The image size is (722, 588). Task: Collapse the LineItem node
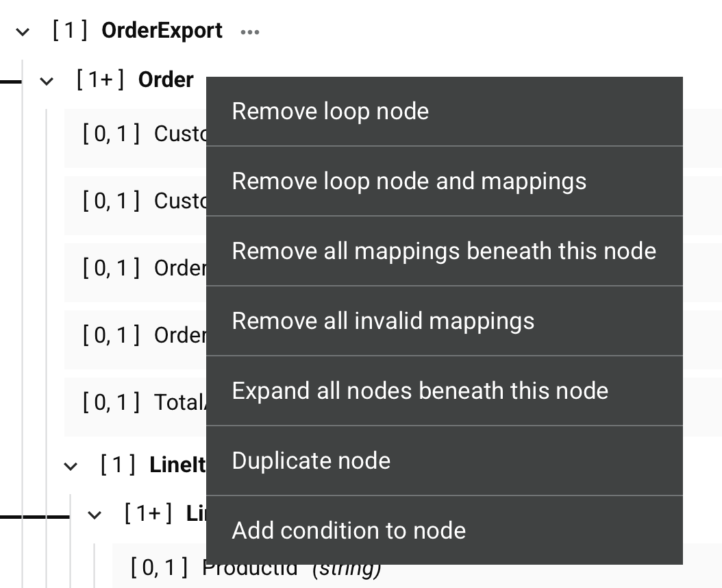(95, 513)
